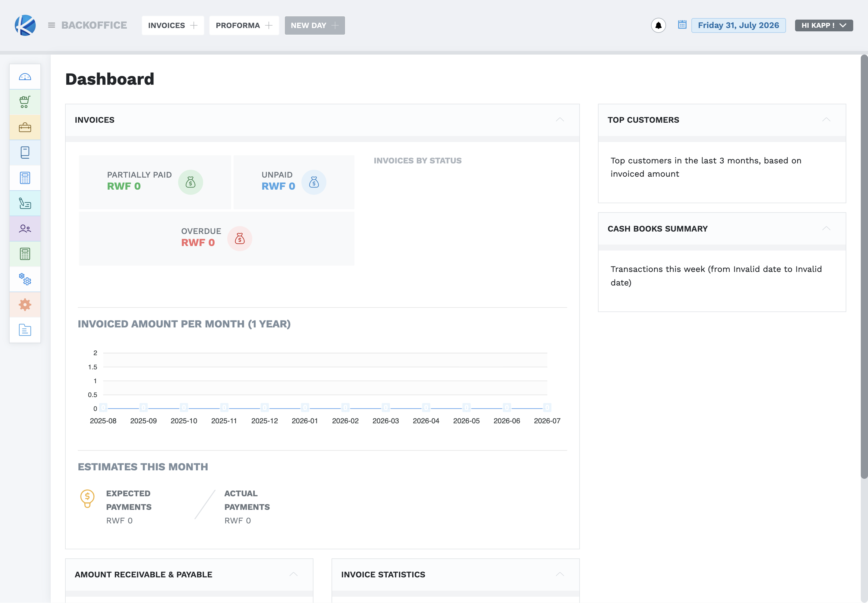Click the 2025-12 axis label
This screenshot has width=868, height=603.
264,421
